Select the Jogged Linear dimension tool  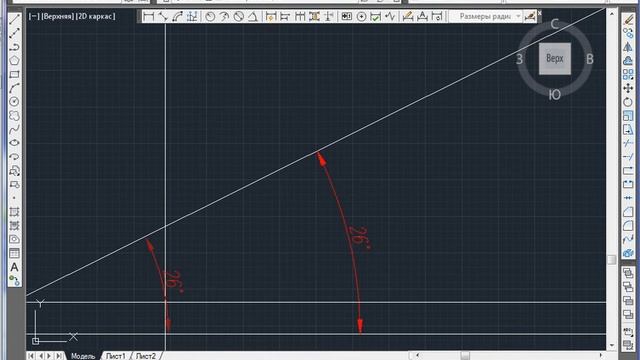[390, 16]
